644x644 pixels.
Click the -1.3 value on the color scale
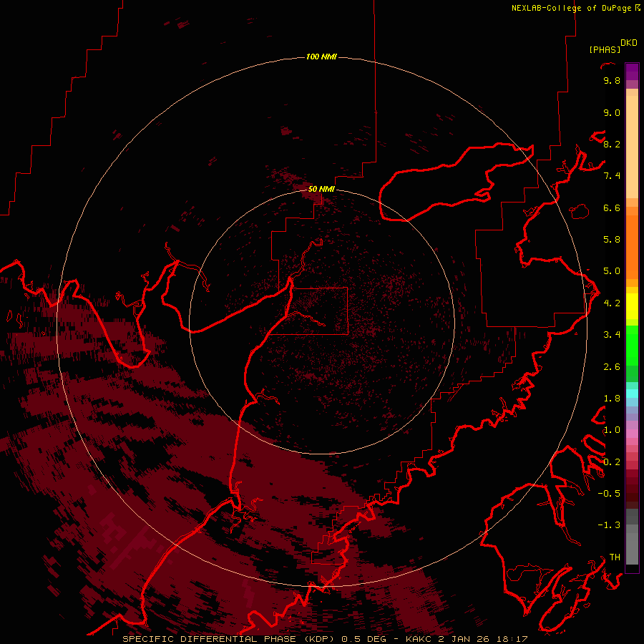(x=609, y=525)
